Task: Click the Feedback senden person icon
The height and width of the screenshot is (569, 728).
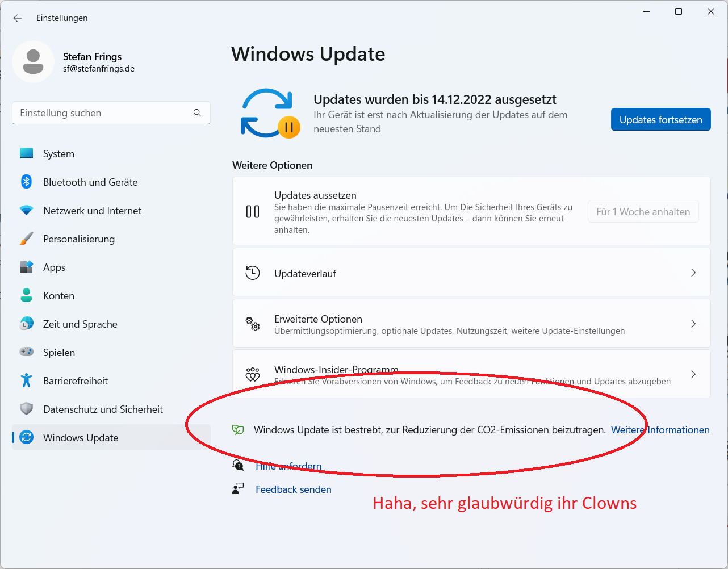Action: (x=239, y=489)
